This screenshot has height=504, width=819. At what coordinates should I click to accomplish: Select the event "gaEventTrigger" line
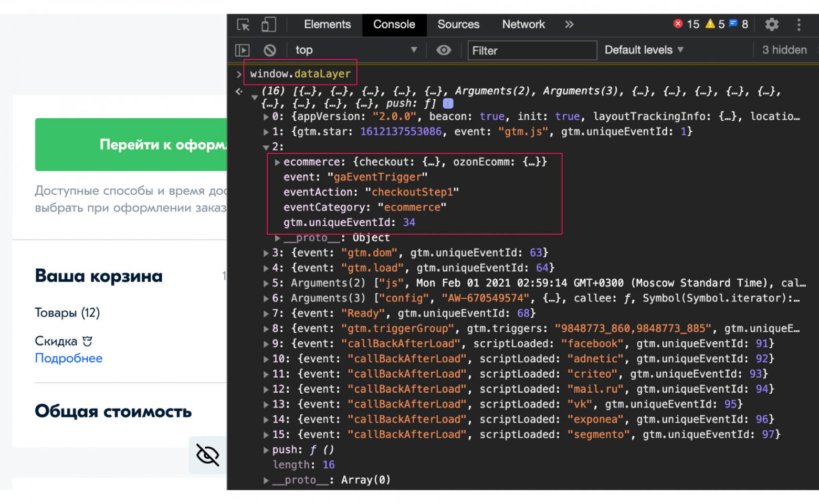point(355,177)
